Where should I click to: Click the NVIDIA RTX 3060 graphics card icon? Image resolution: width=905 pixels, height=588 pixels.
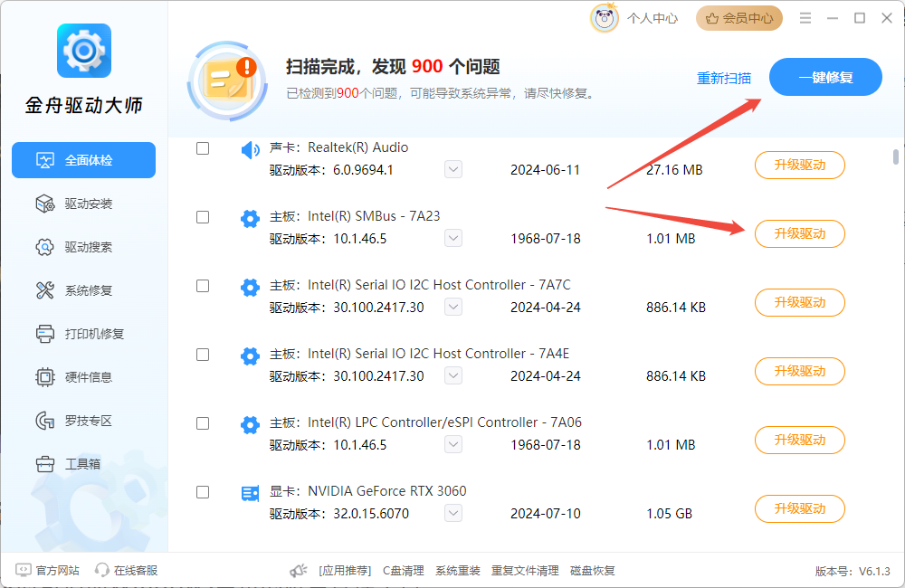(250, 493)
